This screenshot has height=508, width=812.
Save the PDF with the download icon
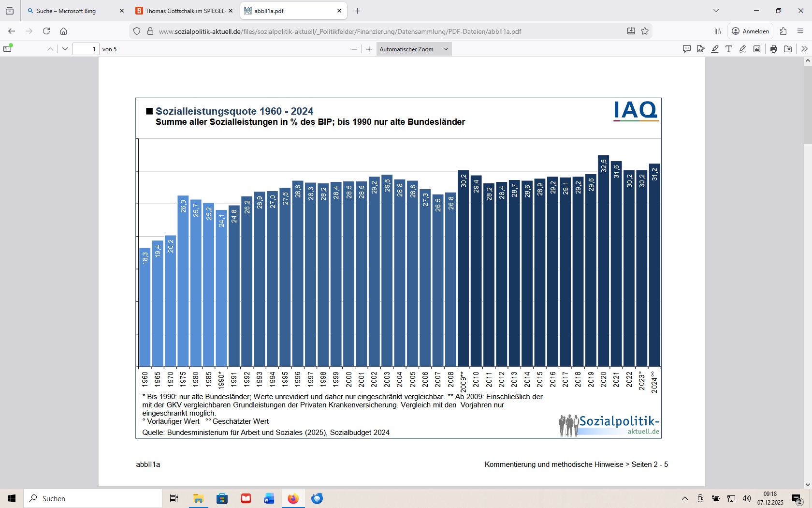[x=788, y=49]
